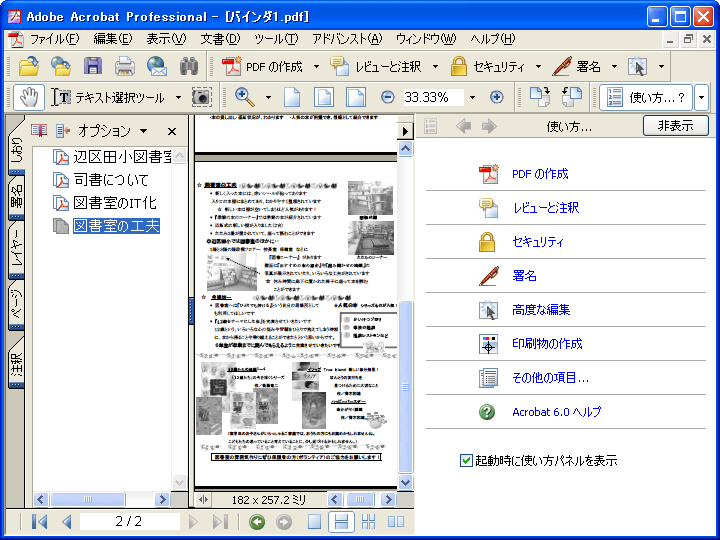Screen dimensions: 720x540
Task: Click the Save floppy disk icon
Action: click(93, 67)
